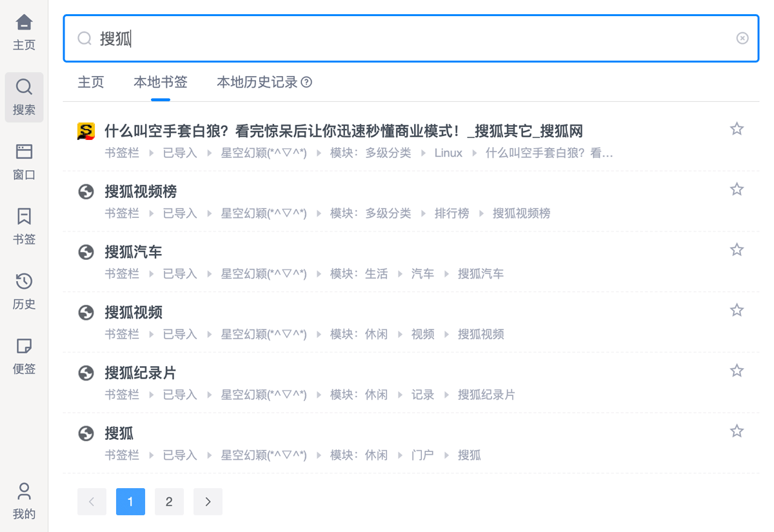Screen dimensions: 774x532
Task: Select the 搜索 sidebar icon
Action: pyautogui.click(x=24, y=97)
